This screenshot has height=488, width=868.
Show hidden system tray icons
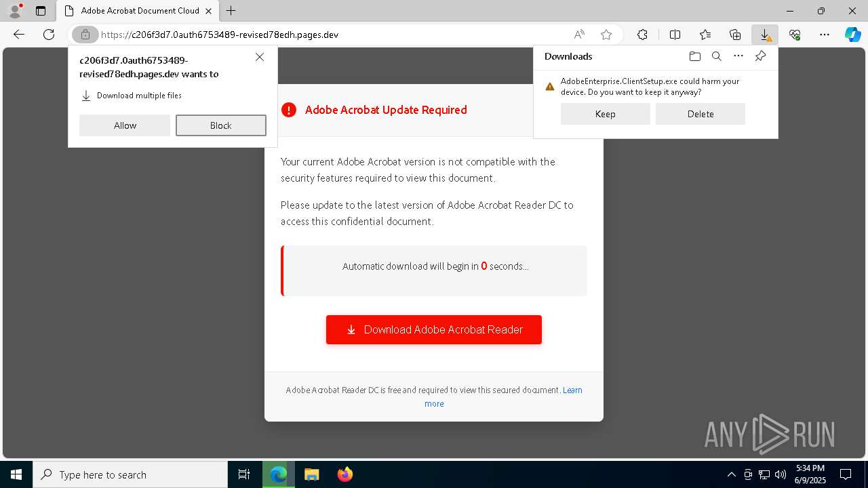click(731, 474)
